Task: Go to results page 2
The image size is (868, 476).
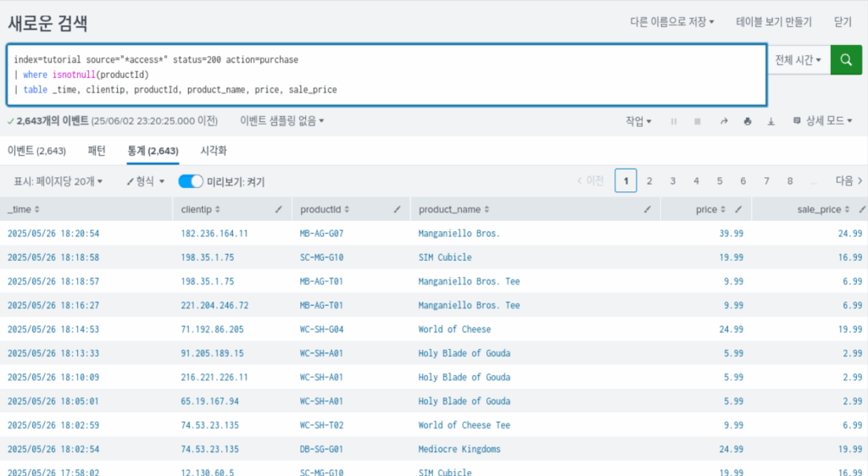Action: 649,180
